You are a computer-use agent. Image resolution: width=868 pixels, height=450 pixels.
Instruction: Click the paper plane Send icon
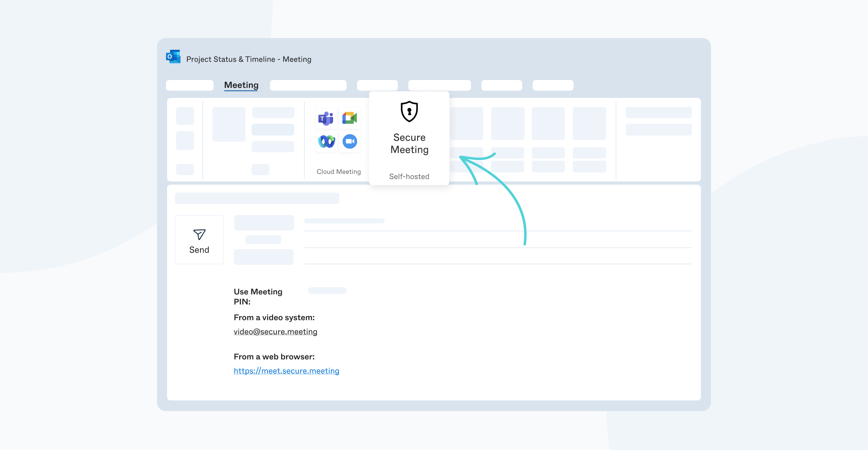coord(199,234)
